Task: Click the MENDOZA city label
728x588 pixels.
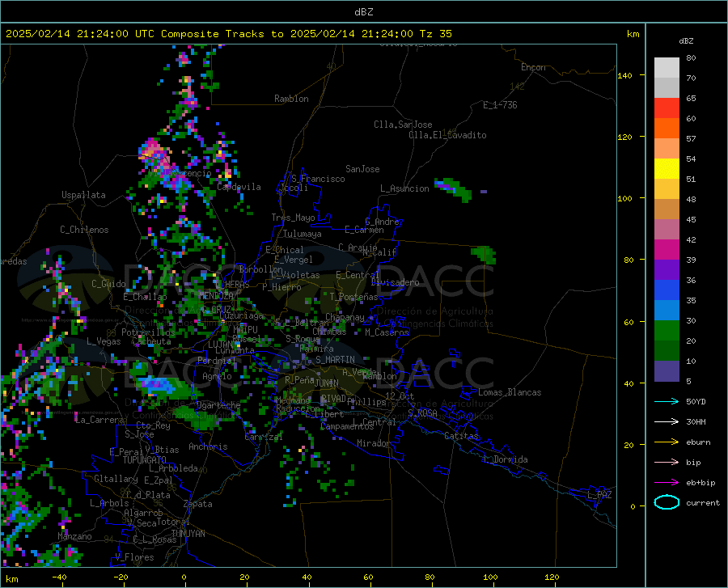Action: point(216,295)
